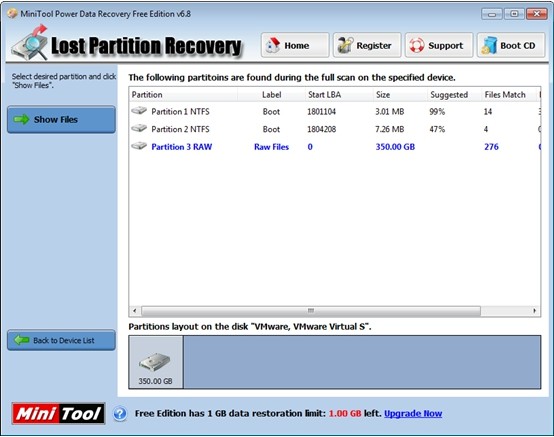554x437 pixels.
Task: Click the Raw Files label cell
Action: click(271, 147)
